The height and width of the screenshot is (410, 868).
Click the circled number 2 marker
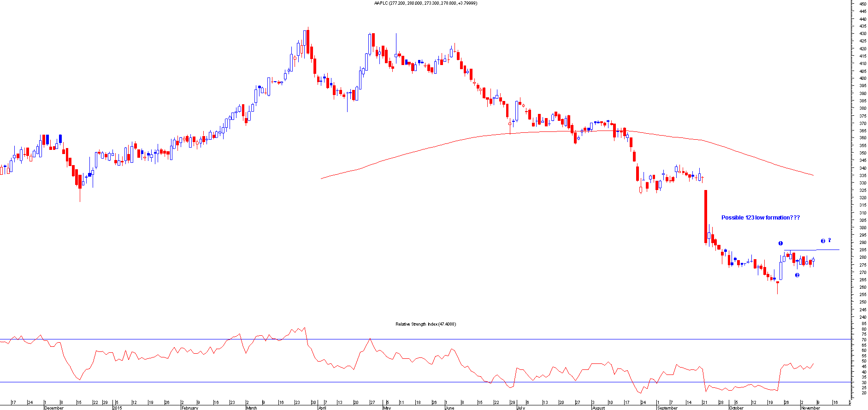point(797,275)
